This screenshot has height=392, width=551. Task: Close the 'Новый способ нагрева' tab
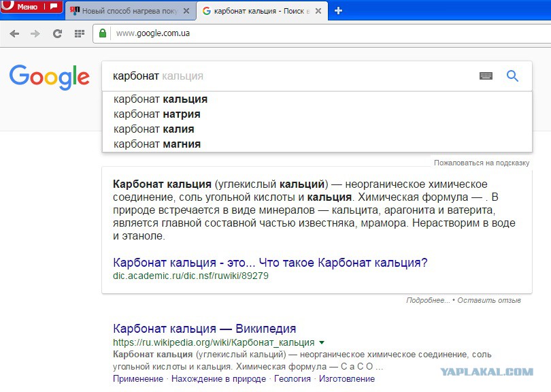tap(186, 11)
